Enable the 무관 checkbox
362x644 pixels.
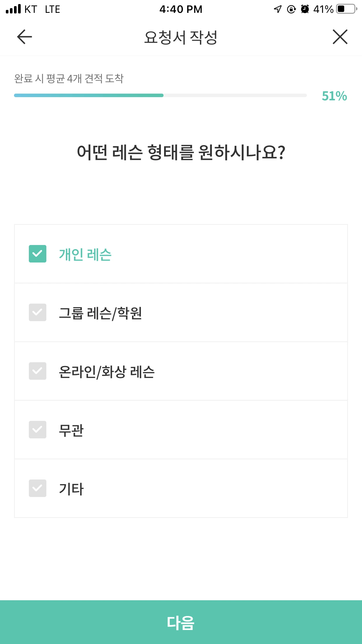[x=38, y=430]
